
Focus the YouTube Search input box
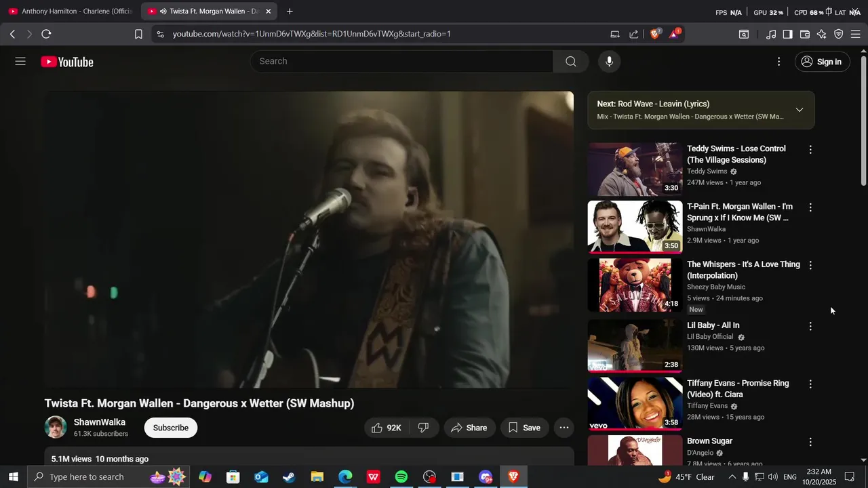click(402, 61)
